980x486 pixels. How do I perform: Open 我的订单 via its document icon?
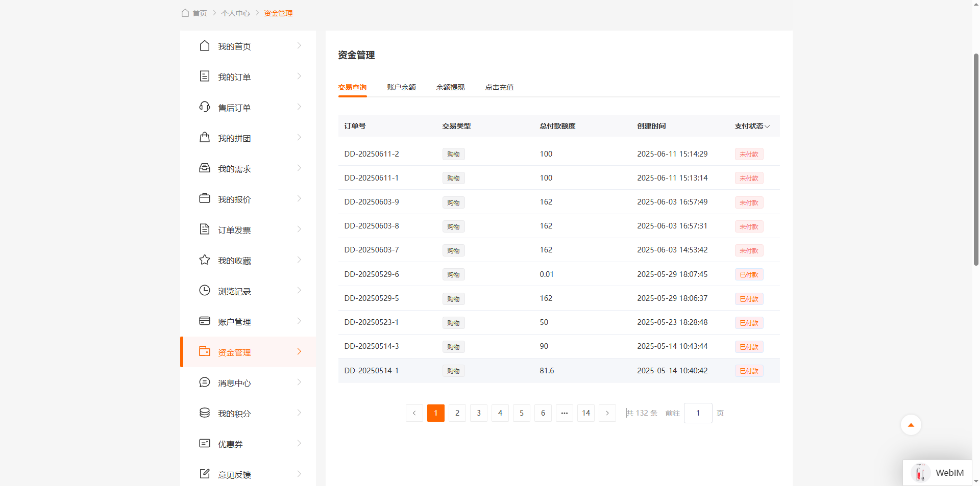[205, 76]
